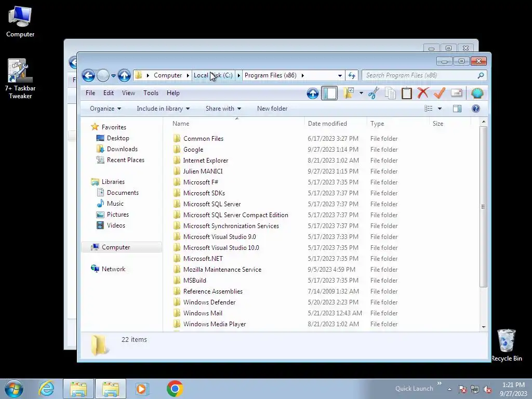Open the Edit menu
The image size is (532, 399).
point(109,93)
